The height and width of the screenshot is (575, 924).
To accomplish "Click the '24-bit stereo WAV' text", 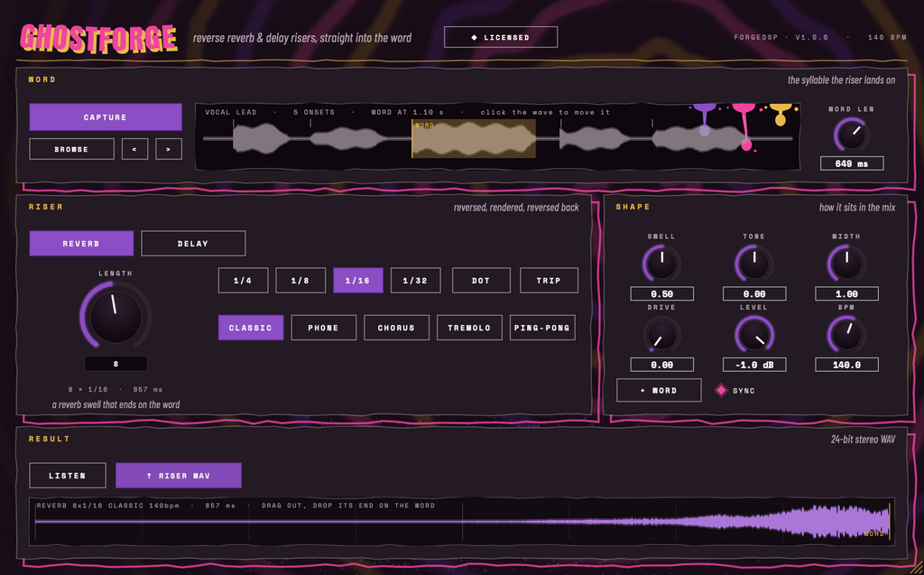I will click(863, 440).
